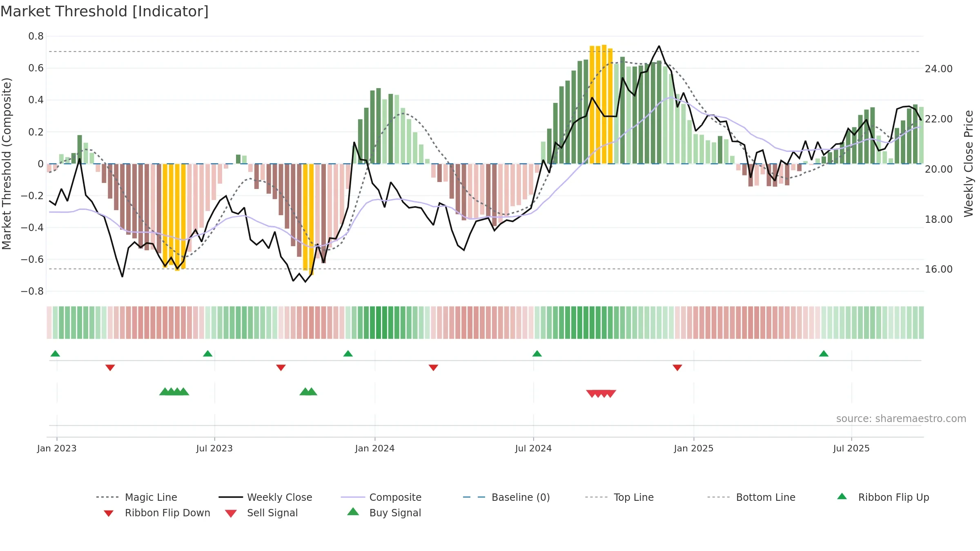
Task: Click the ribbon flip up marker just before Jul 2023
Action: coord(207,353)
